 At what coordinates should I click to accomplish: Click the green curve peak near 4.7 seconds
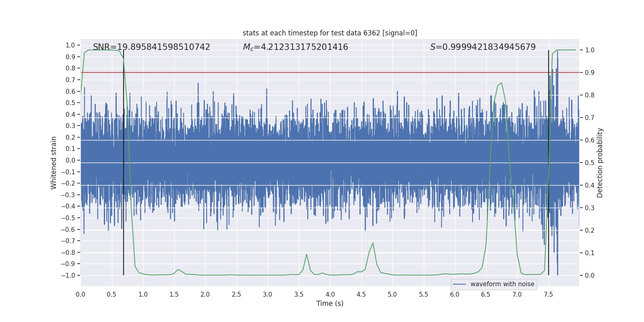(x=373, y=243)
